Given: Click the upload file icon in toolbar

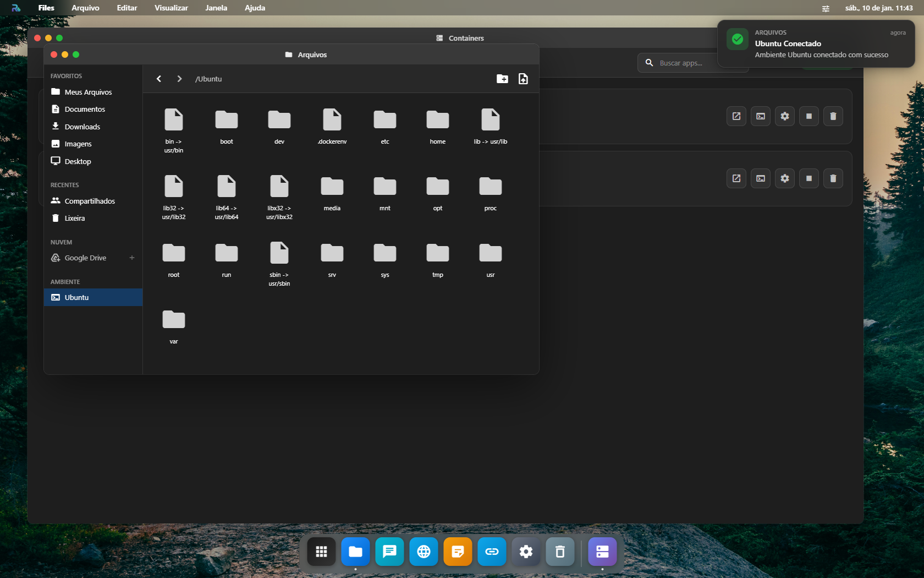Looking at the screenshot, I should 523,79.
